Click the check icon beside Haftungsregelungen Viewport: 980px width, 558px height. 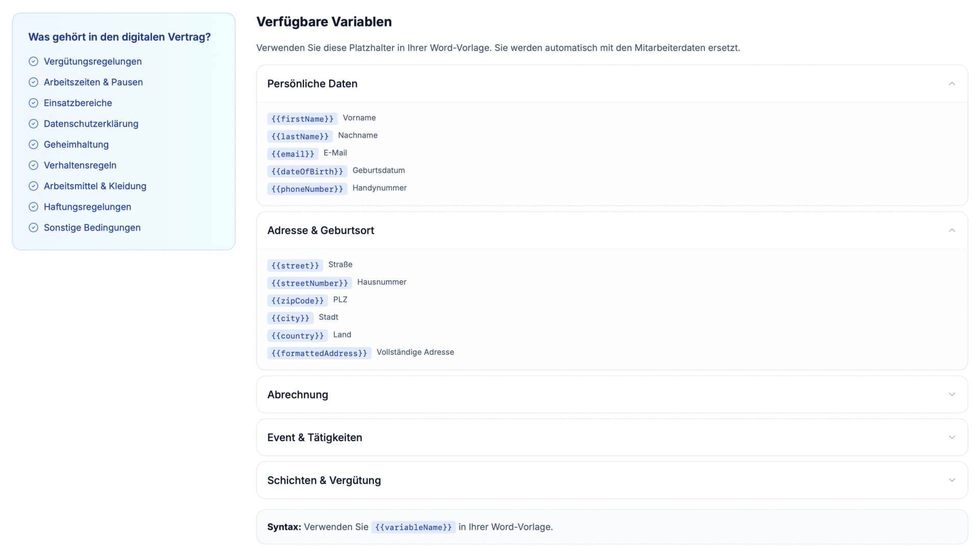coord(33,207)
